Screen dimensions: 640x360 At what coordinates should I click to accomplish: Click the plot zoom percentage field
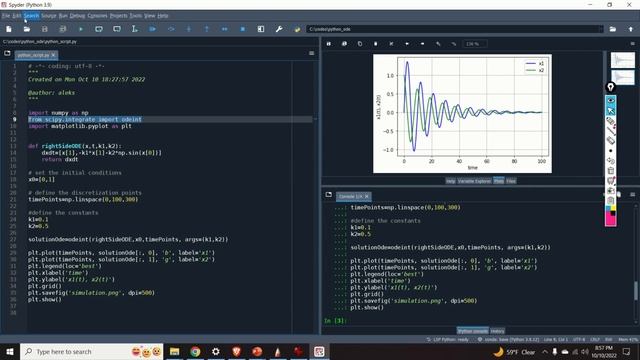point(474,44)
